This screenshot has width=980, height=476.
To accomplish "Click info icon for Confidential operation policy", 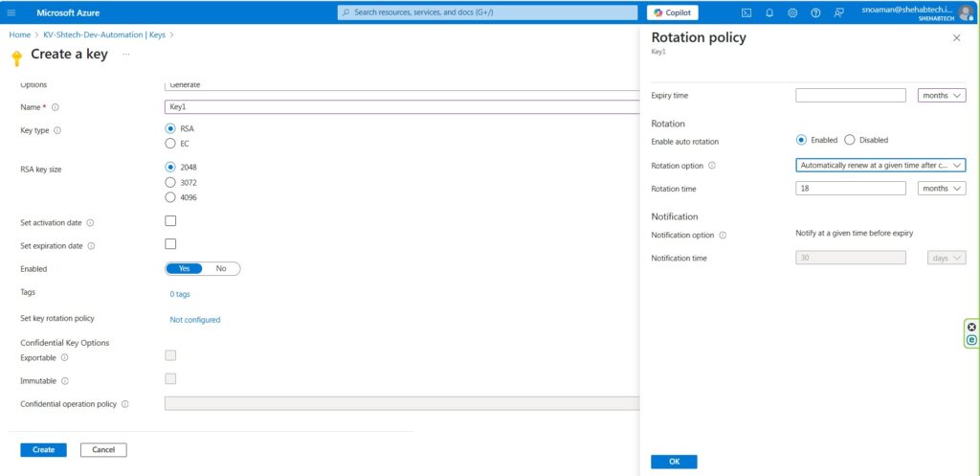I will tap(125, 404).
